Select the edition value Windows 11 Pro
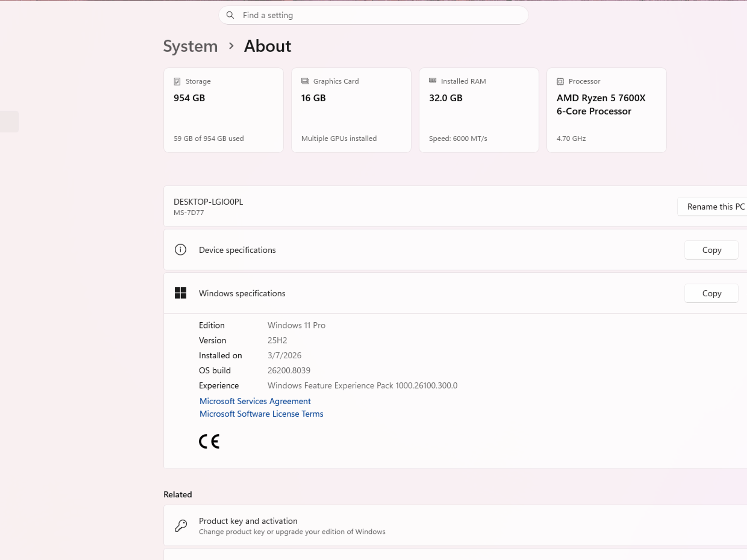The image size is (747, 560). click(x=296, y=325)
